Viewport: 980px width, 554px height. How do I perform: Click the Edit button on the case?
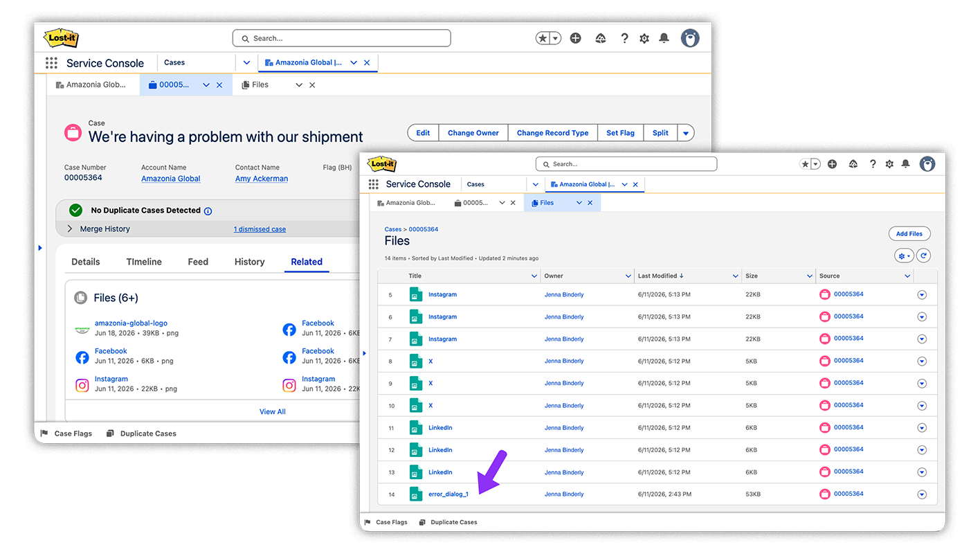point(423,133)
